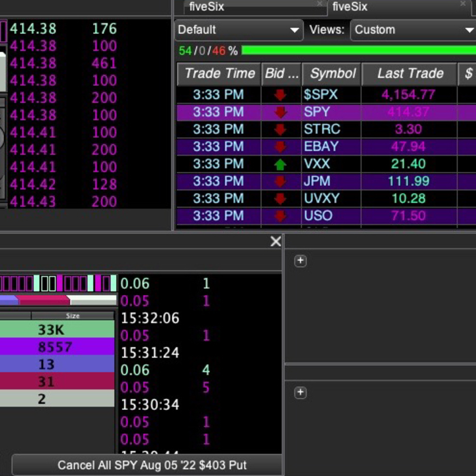Viewport: 476px width, 476px height.
Task: Click the last trade value 111.99
Action: pyautogui.click(x=409, y=181)
